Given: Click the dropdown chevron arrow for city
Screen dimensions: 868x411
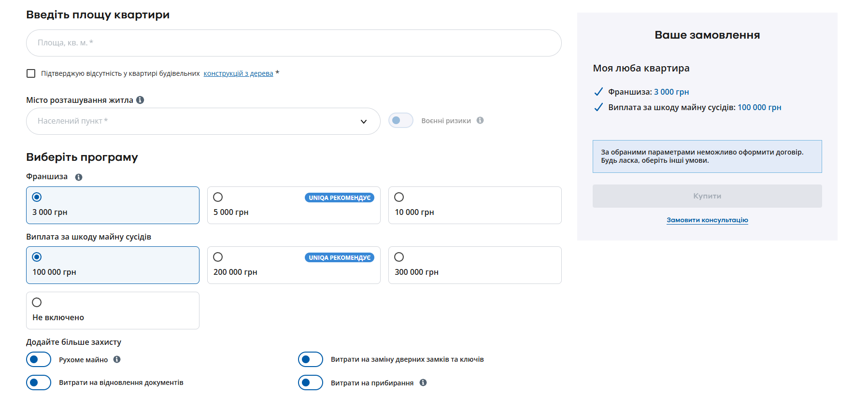Looking at the screenshot, I should coord(364,122).
